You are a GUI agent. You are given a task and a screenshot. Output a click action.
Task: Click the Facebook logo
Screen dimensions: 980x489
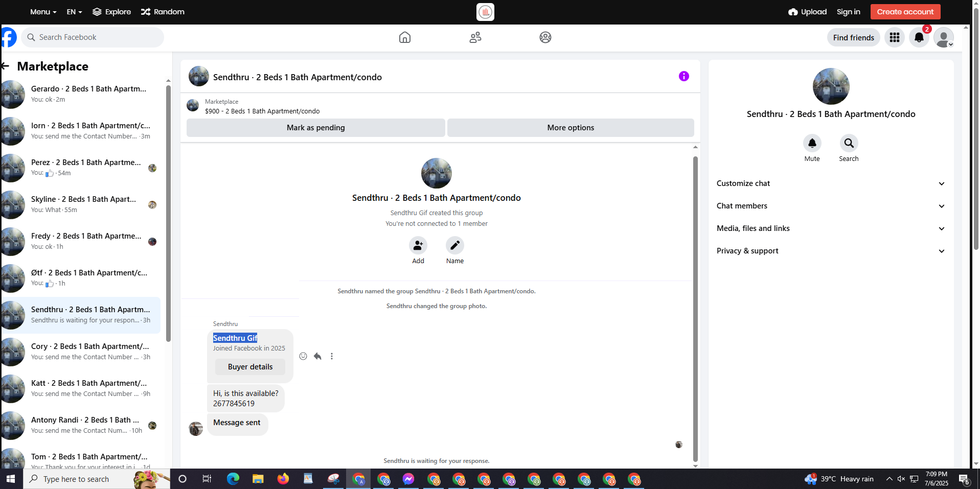(x=8, y=37)
